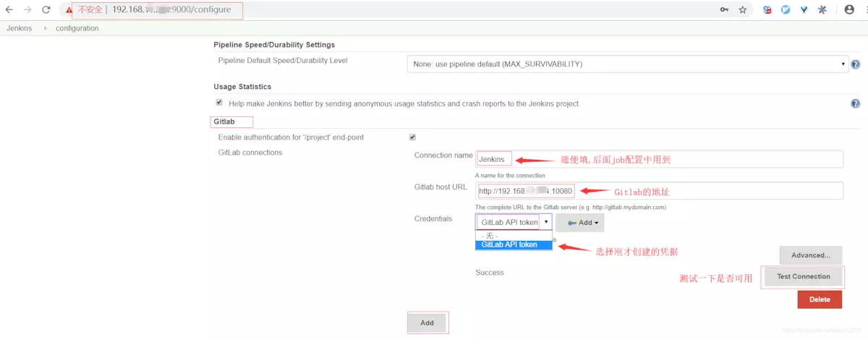Click the address bar URL field

pyautogui.click(x=405, y=10)
